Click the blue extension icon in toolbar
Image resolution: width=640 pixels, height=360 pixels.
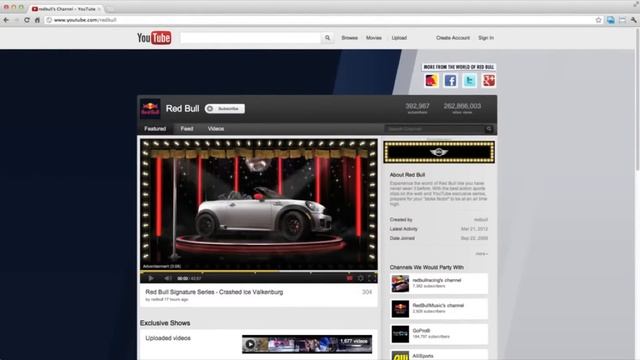click(x=611, y=20)
